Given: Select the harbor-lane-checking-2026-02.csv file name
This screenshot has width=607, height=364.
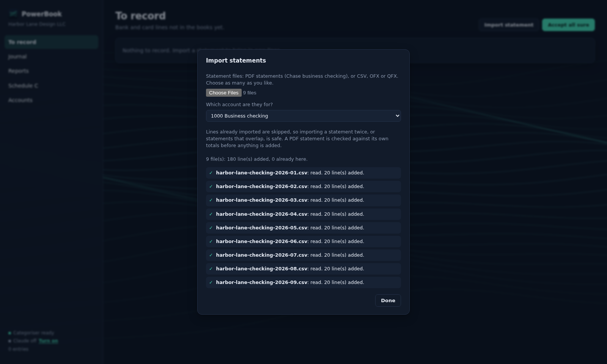Looking at the screenshot, I should click(x=261, y=187).
